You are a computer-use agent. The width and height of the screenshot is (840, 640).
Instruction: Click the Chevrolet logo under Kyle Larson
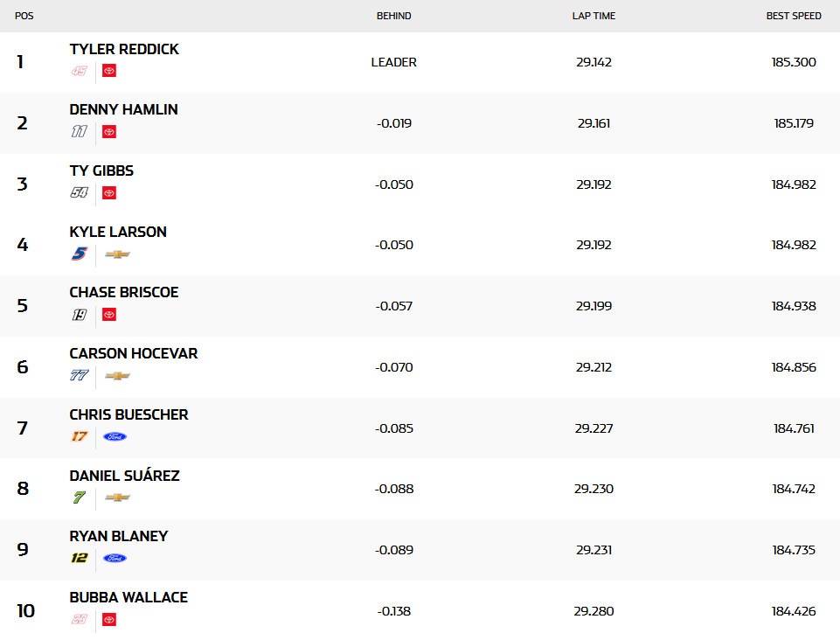click(117, 254)
